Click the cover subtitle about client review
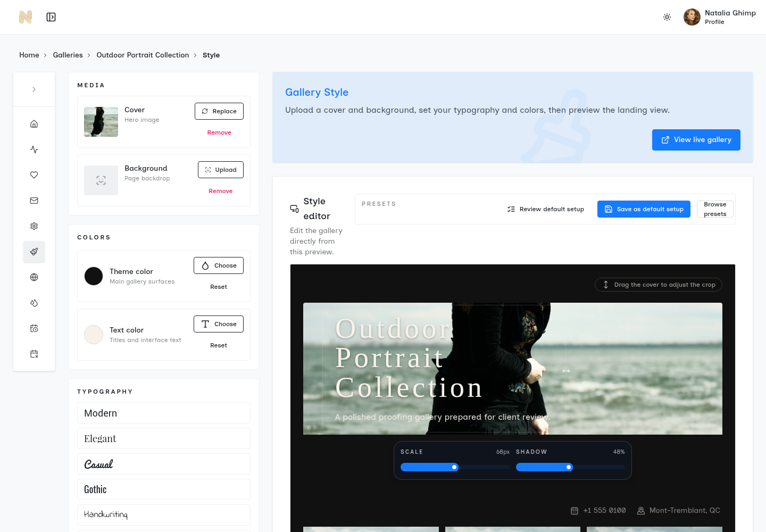Viewport: 766px width, 532px height. [443, 417]
